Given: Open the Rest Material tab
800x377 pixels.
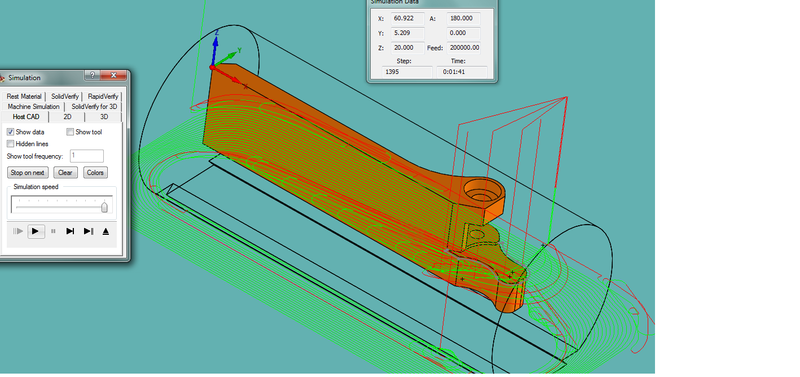Looking at the screenshot, I should [x=24, y=96].
